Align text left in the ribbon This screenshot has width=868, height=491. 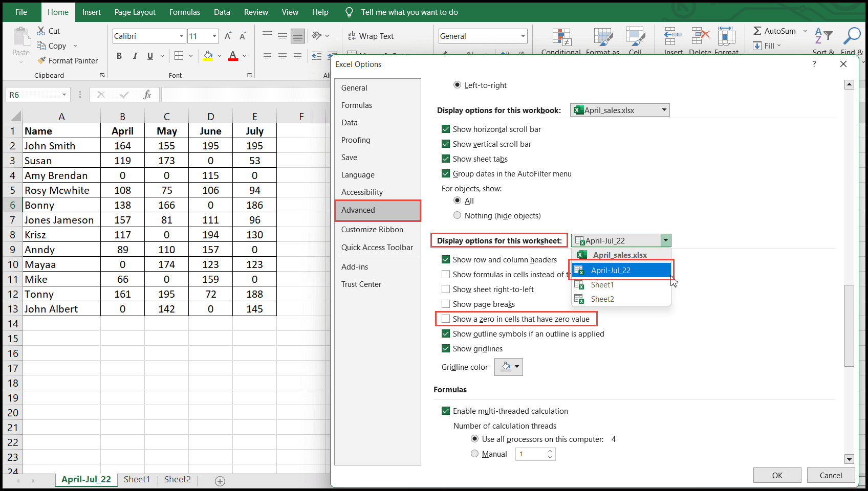pos(267,56)
